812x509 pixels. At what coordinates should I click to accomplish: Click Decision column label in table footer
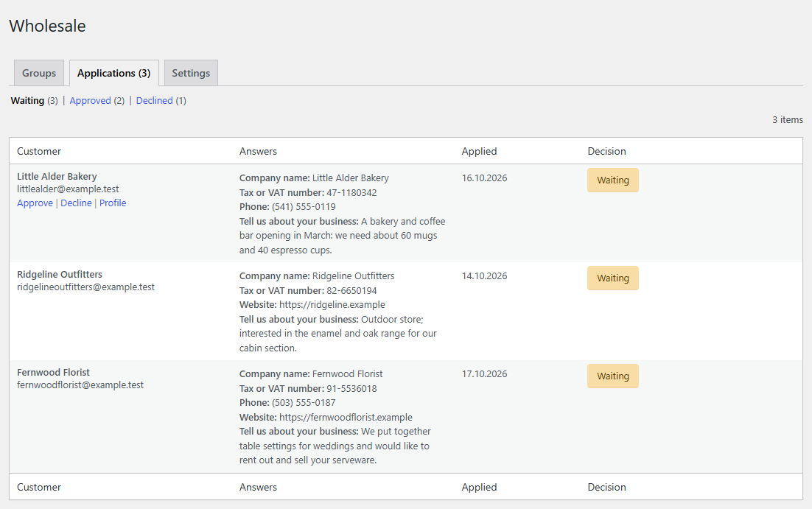pos(606,487)
